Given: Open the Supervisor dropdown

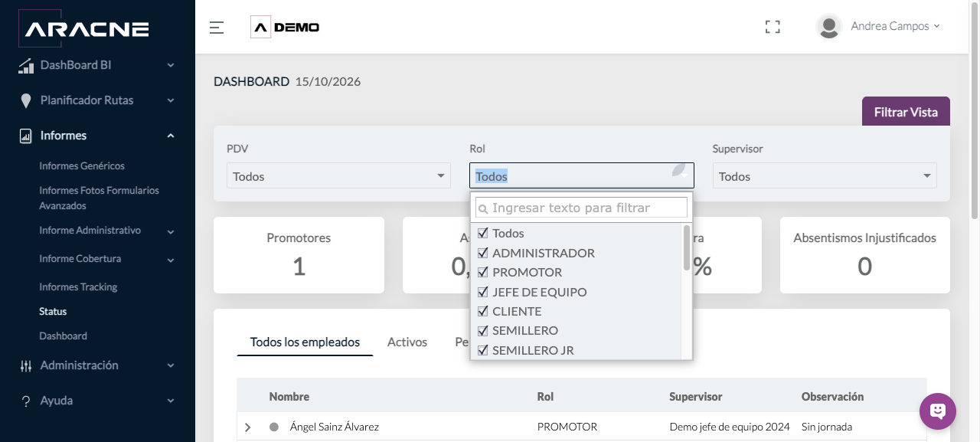Looking at the screenshot, I should point(825,176).
